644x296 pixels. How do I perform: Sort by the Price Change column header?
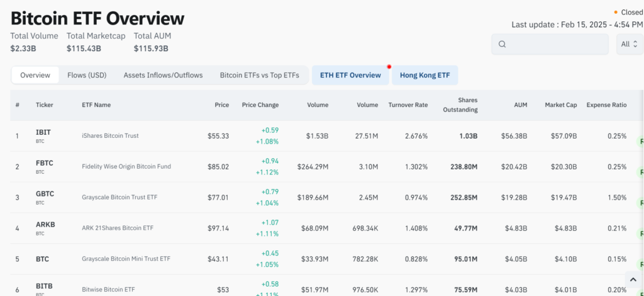pos(260,105)
